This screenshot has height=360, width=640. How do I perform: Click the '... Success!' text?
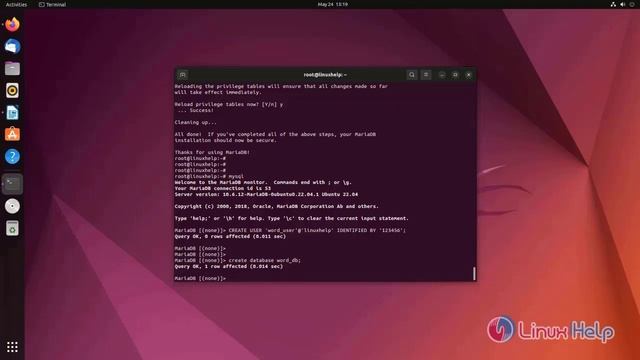click(196, 110)
